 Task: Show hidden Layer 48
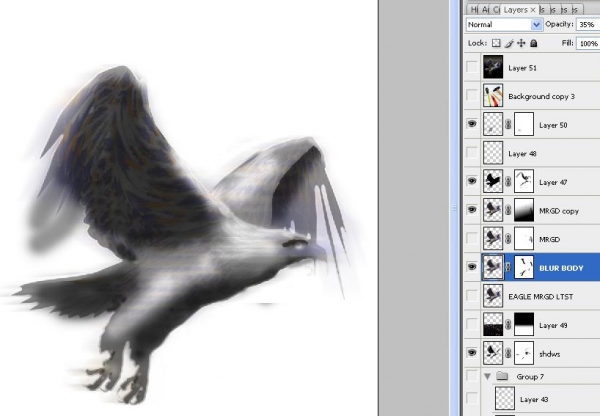click(472, 153)
